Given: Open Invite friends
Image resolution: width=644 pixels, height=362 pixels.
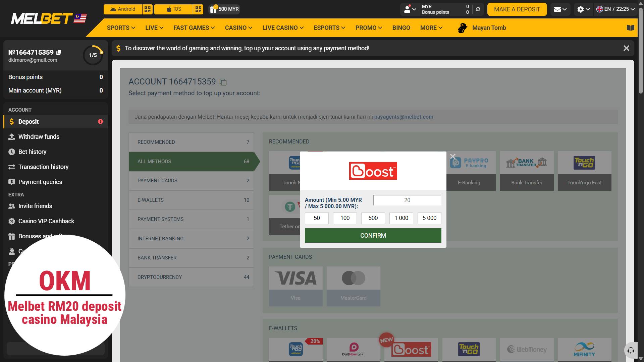Looking at the screenshot, I should click(56, 206).
